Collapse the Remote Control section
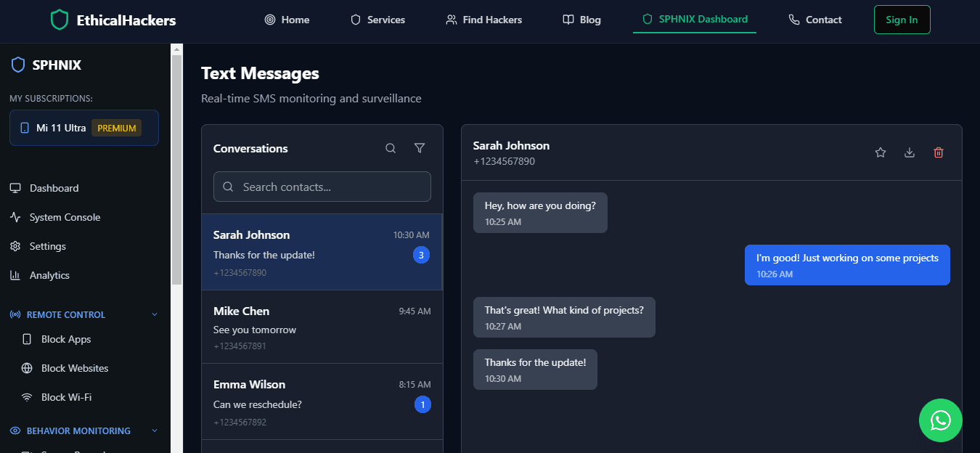 pyautogui.click(x=154, y=314)
